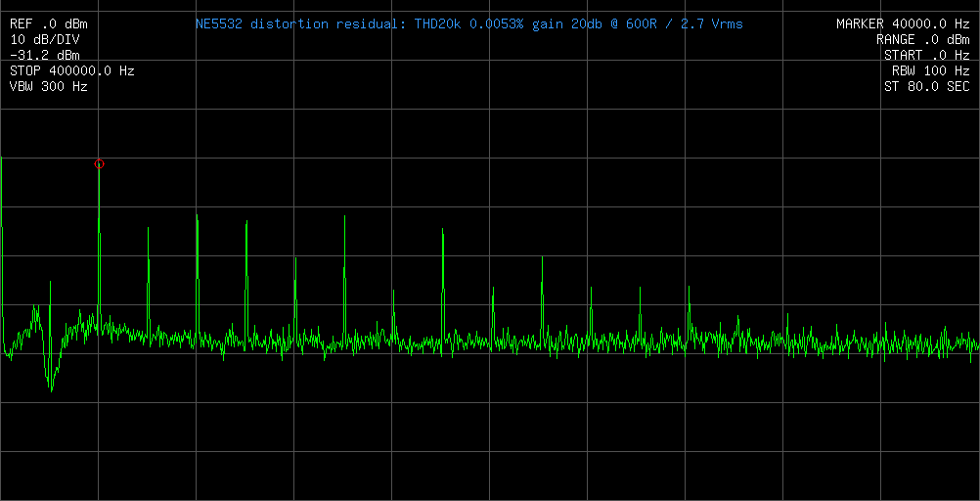This screenshot has width=980, height=501.
Task: Click the ST 80.0 SEC sweep time
Action: click(927, 87)
